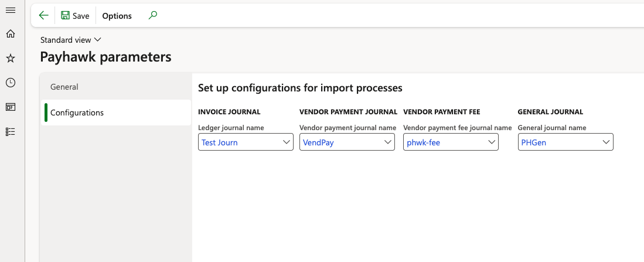Click the VENDOR PAYMENT FEE heading
The width and height of the screenshot is (644, 262).
pyautogui.click(x=441, y=112)
